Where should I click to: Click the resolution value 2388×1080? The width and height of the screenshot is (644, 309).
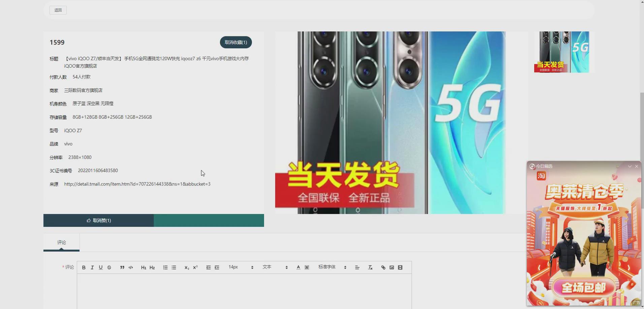tap(80, 157)
